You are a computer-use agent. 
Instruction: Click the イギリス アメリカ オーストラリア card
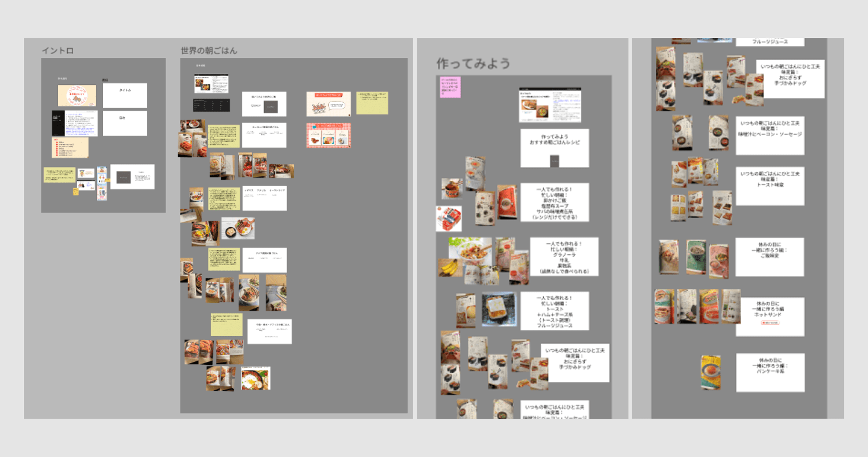click(265, 198)
